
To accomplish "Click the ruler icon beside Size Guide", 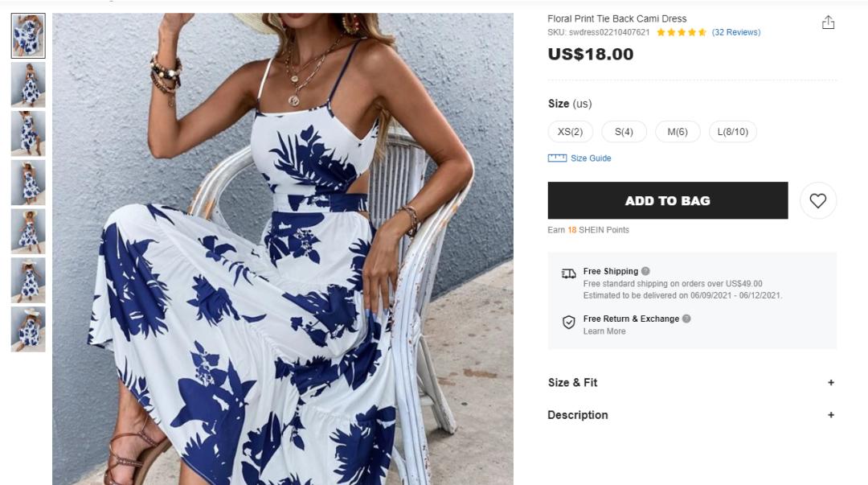I will pos(557,158).
